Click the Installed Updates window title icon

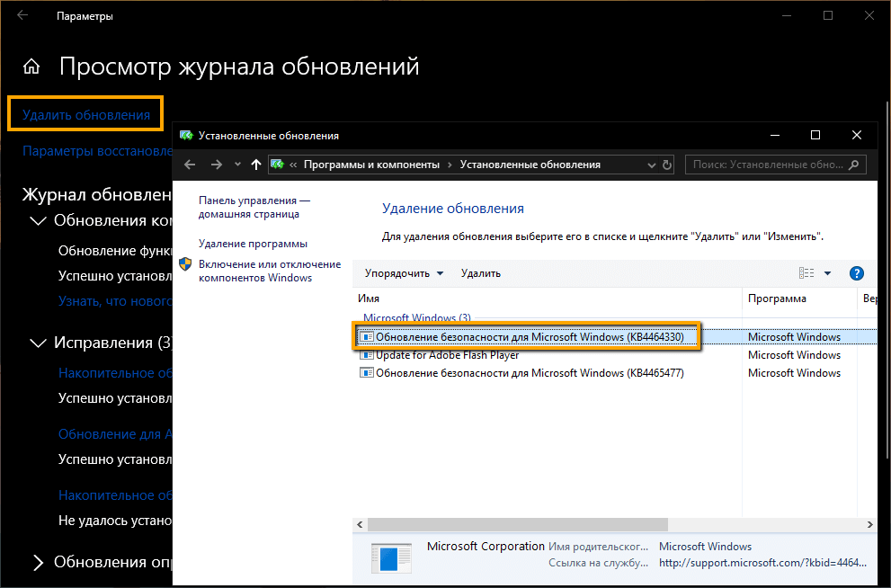pyautogui.click(x=186, y=135)
